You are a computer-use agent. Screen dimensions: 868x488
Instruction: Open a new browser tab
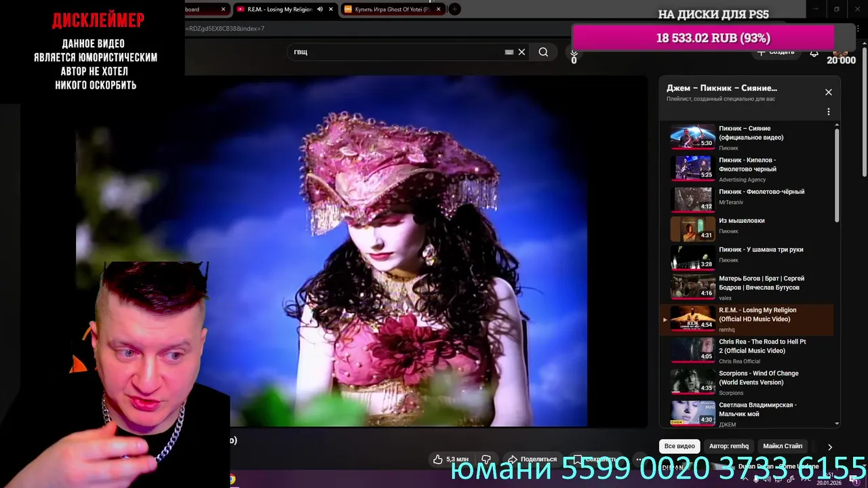[455, 9]
